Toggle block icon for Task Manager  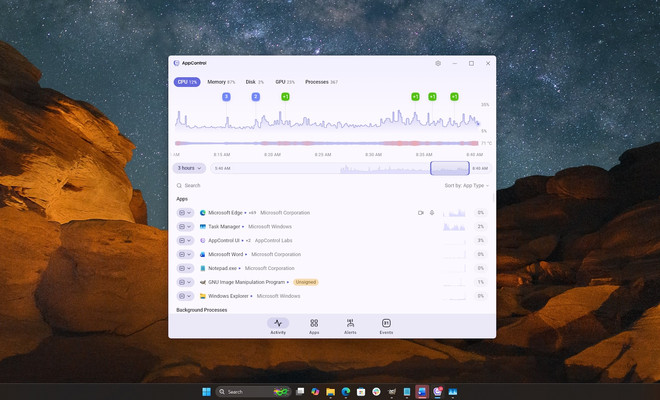click(x=182, y=227)
